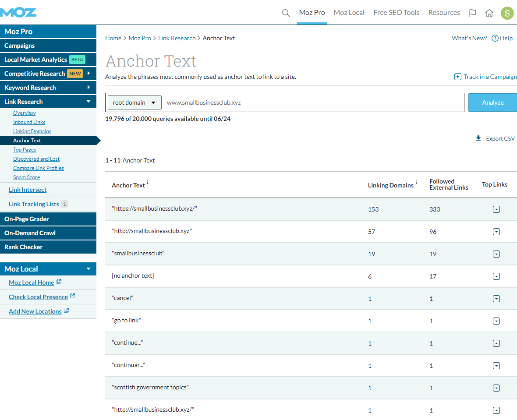
Task: Open Add New Locations link
Action: (35, 311)
